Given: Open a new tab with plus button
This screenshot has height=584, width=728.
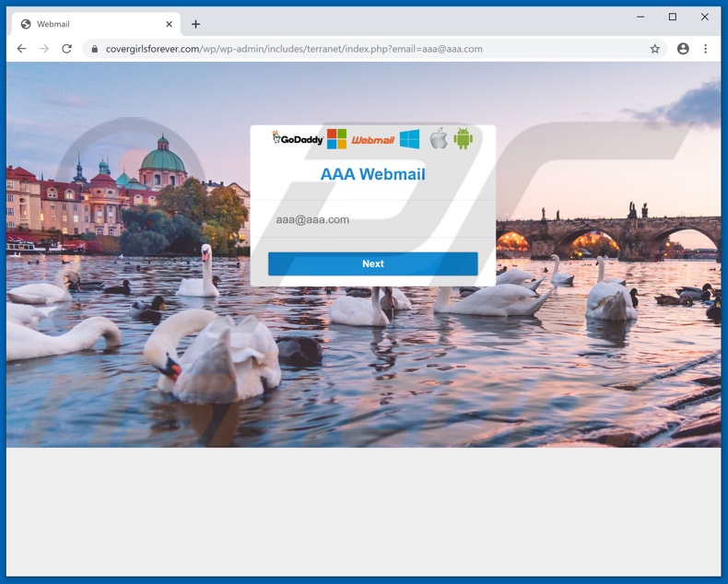Looking at the screenshot, I should coord(196,24).
